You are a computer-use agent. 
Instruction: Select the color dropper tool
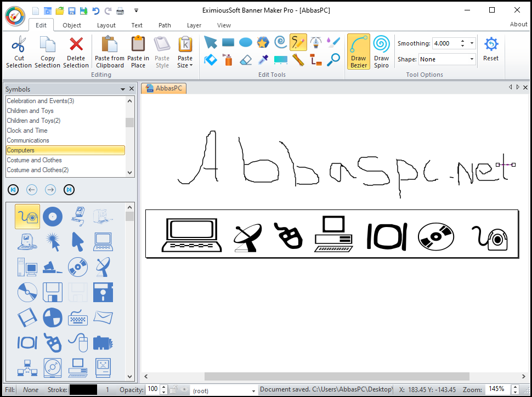click(x=263, y=60)
